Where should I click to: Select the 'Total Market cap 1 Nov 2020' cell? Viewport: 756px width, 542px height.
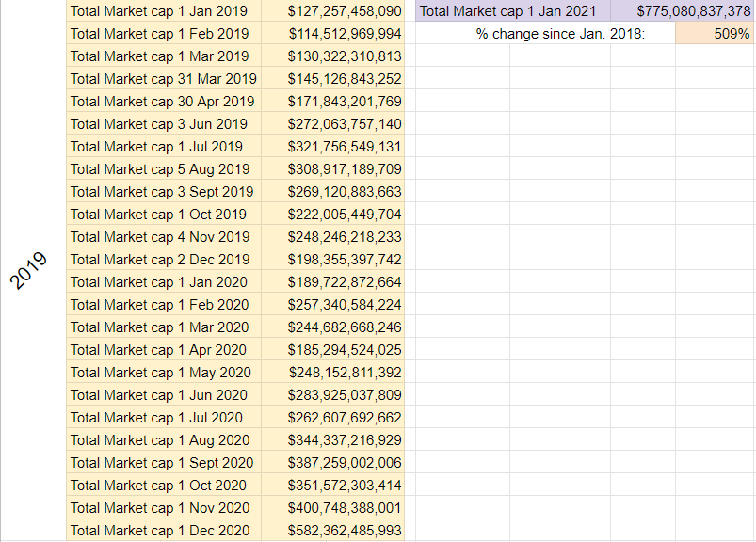pos(164,507)
